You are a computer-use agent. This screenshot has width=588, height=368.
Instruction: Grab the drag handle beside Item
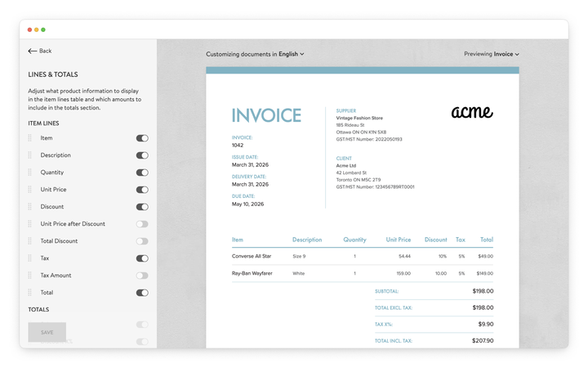30,138
